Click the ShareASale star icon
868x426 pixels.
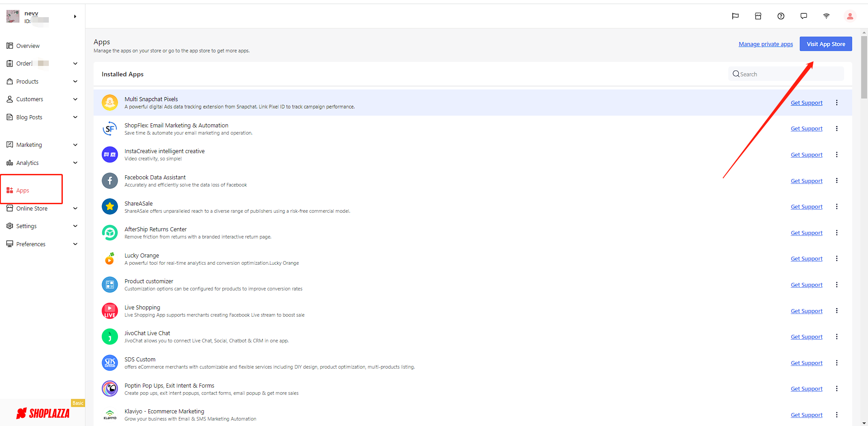110,207
